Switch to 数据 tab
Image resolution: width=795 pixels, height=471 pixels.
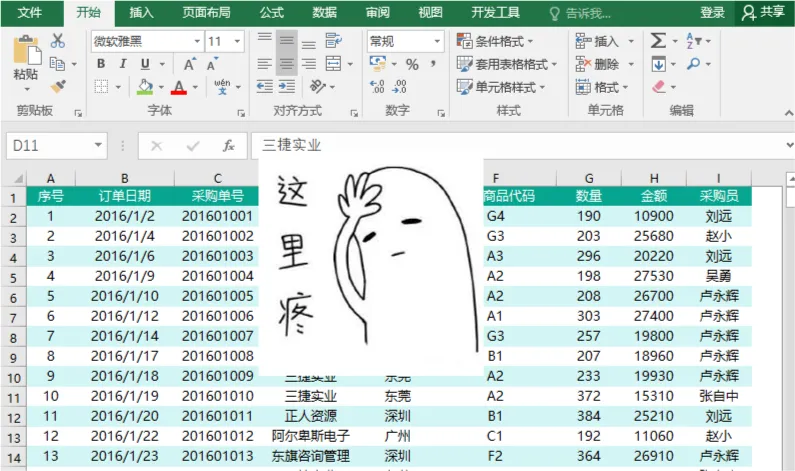tap(324, 13)
